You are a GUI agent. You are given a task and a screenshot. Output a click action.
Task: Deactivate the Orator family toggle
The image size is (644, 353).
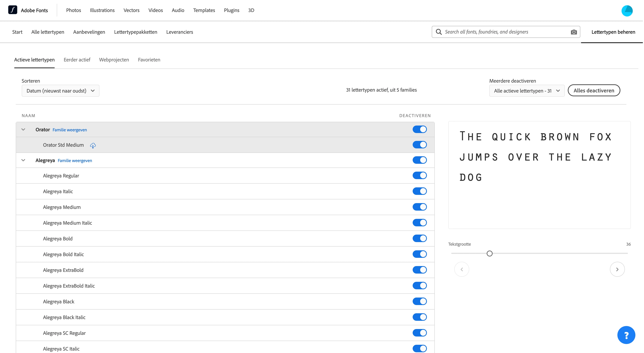pyautogui.click(x=420, y=129)
